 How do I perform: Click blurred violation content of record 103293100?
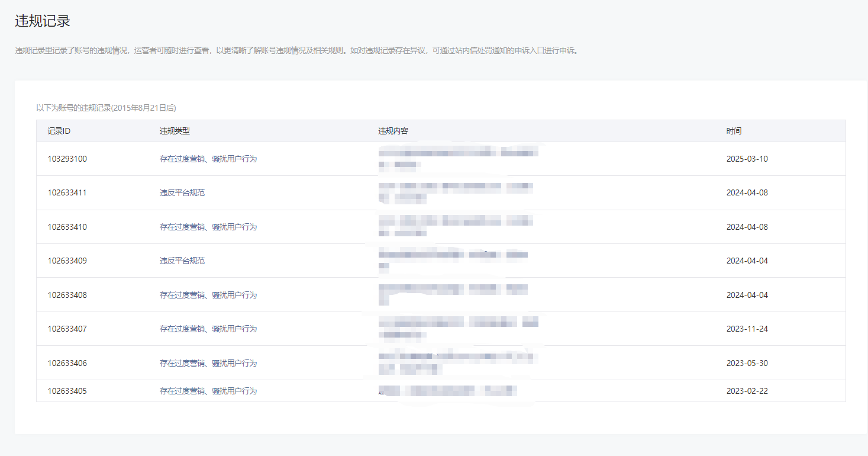coord(458,158)
